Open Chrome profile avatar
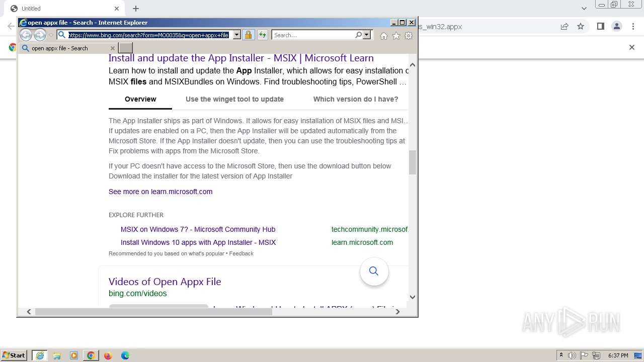 (617, 27)
